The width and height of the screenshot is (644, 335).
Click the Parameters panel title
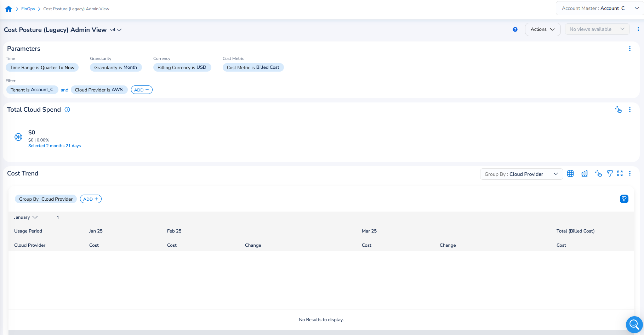point(24,49)
